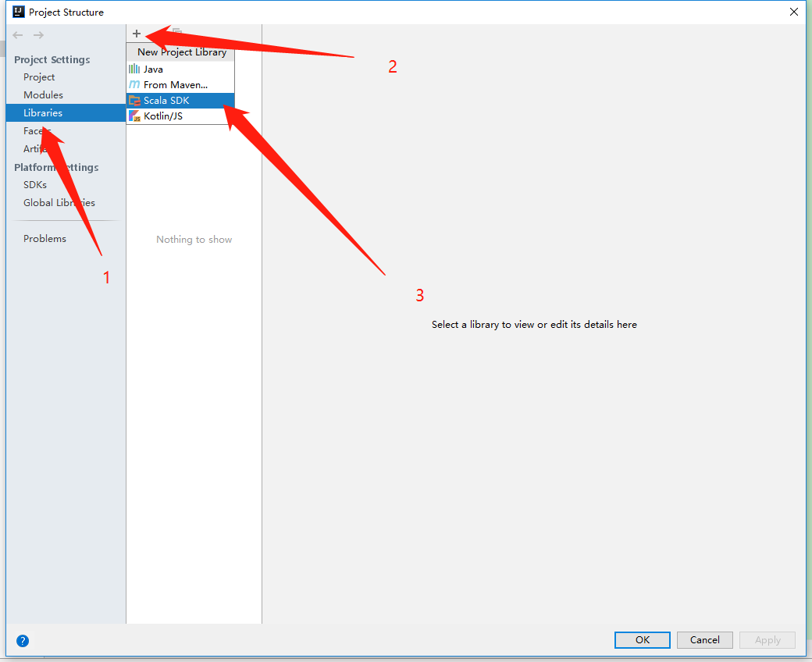
Task: Click the Java library bars icon
Action: 134,69
